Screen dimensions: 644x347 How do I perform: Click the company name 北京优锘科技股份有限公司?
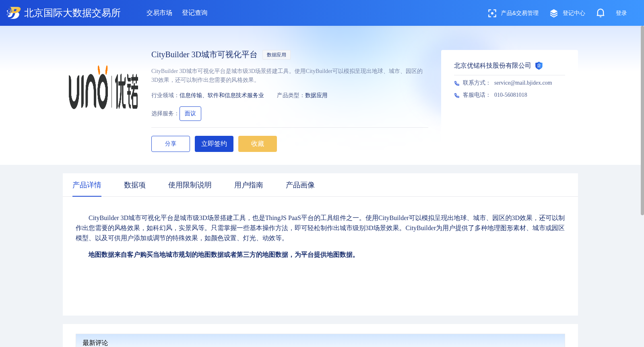tap(492, 66)
